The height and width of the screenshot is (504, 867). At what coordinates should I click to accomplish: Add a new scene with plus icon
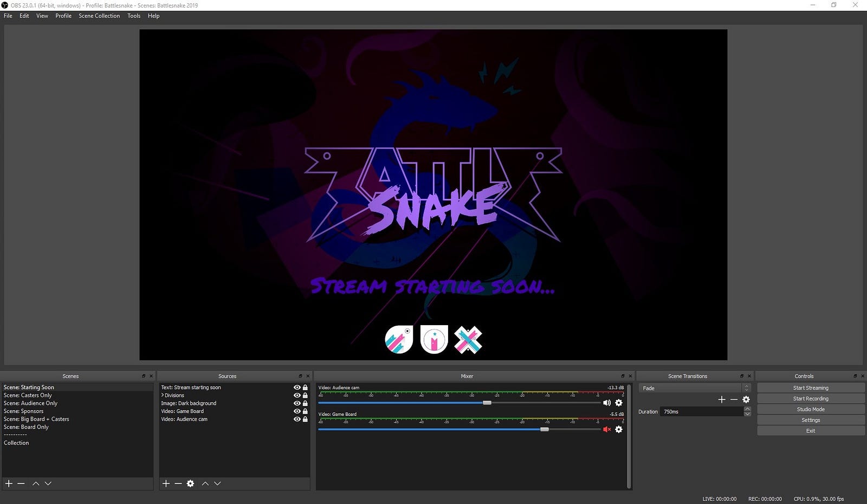click(9, 483)
